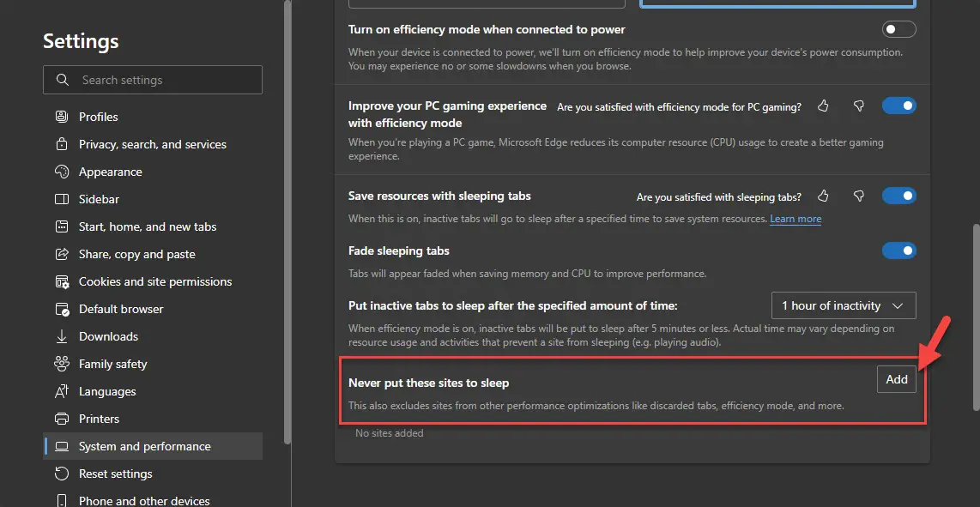Give thumbs down for PC gaming efficiency mode

[859, 106]
